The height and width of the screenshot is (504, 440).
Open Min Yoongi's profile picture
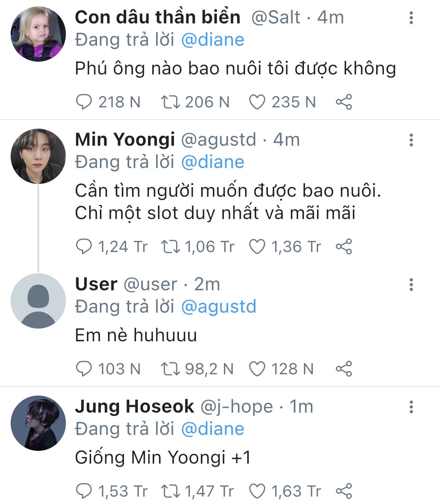[x=38, y=156]
